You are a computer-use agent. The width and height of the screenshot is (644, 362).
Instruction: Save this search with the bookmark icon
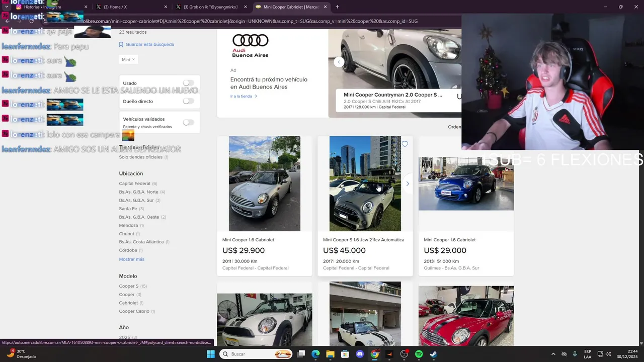click(121, 44)
